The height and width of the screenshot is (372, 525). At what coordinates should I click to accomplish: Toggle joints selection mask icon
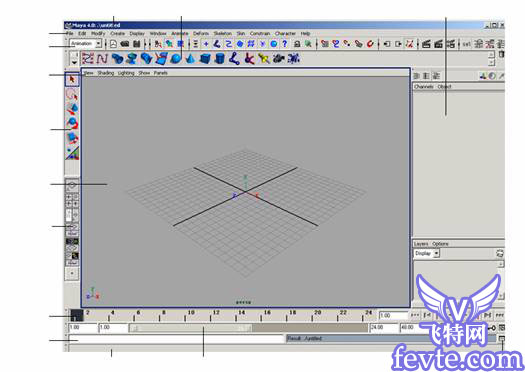[217, 44]
